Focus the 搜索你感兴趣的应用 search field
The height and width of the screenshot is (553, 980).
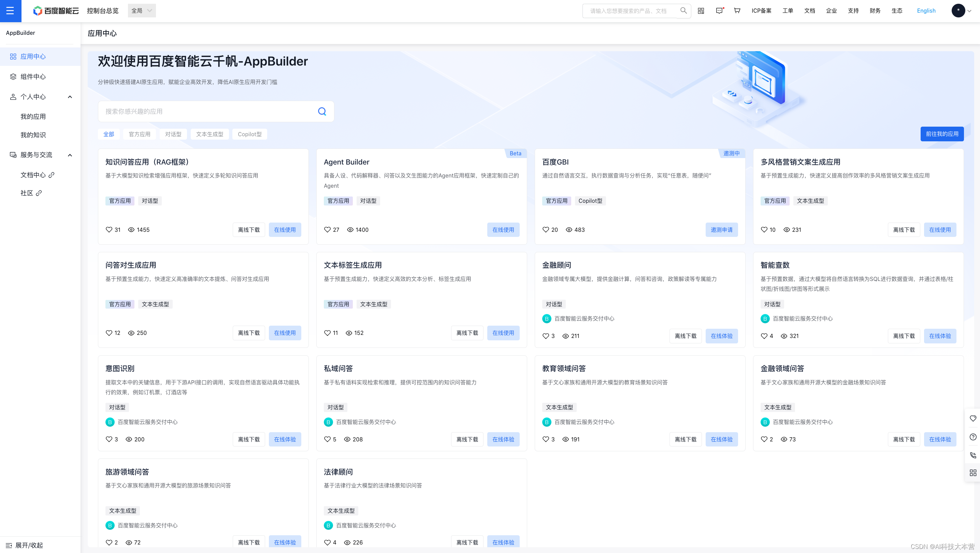tap(207, 112)
